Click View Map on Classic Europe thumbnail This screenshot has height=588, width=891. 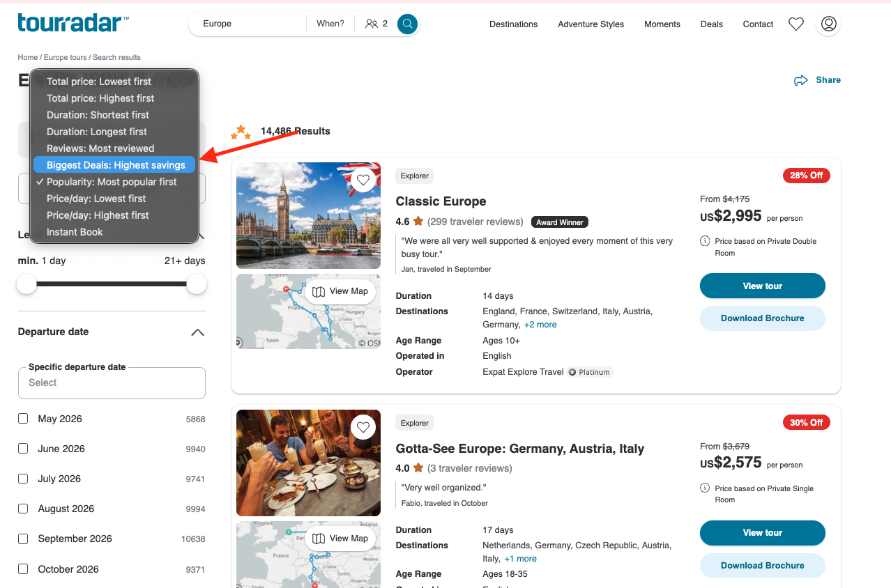pos(340,291)
